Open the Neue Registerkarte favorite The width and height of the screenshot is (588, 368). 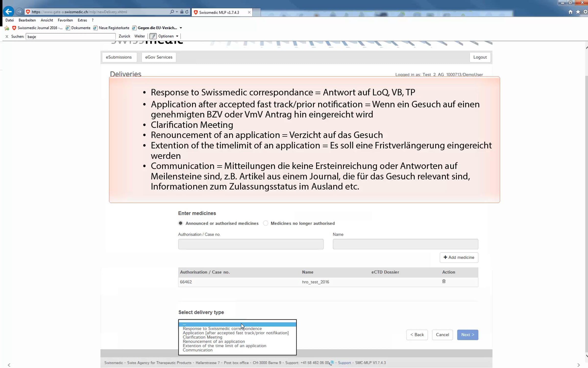(111, 28)
